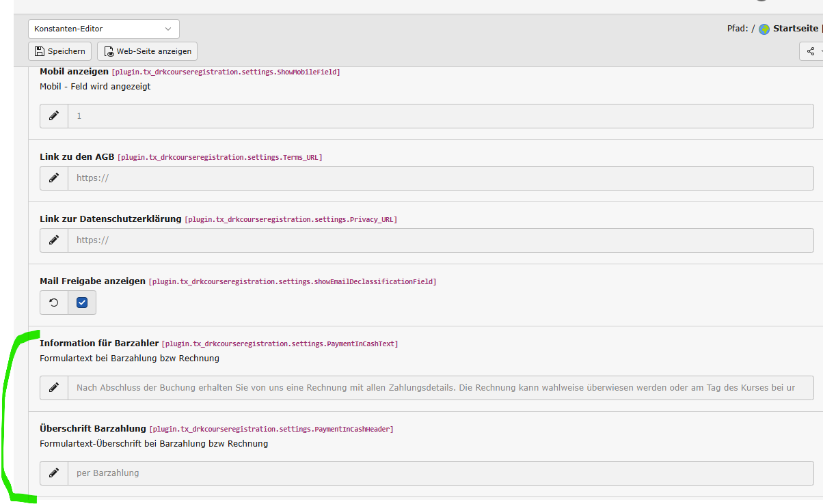Open the Konstanten-Editor dropdown
This screenshot has height=504, width=823.
click(x=103, y=29)
